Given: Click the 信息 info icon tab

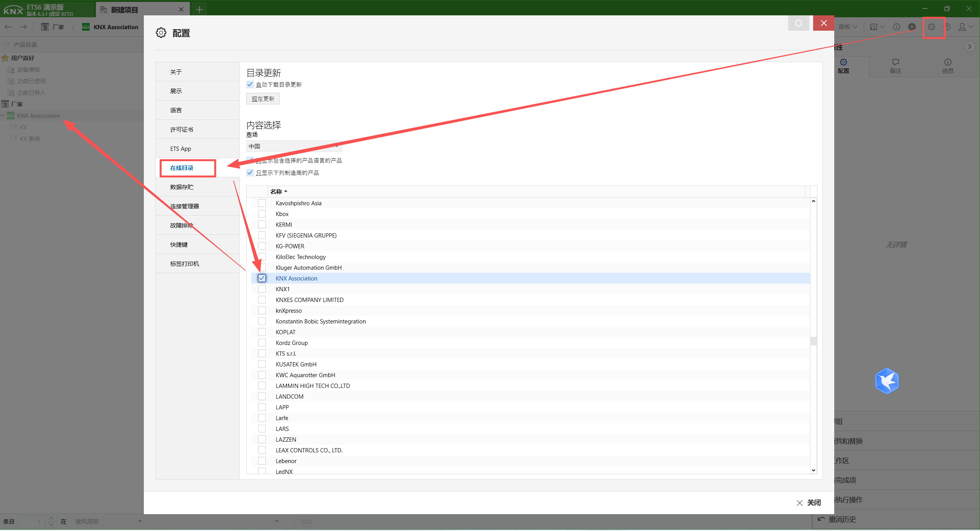Looking at the screenshot, I should tap(947, 66).
